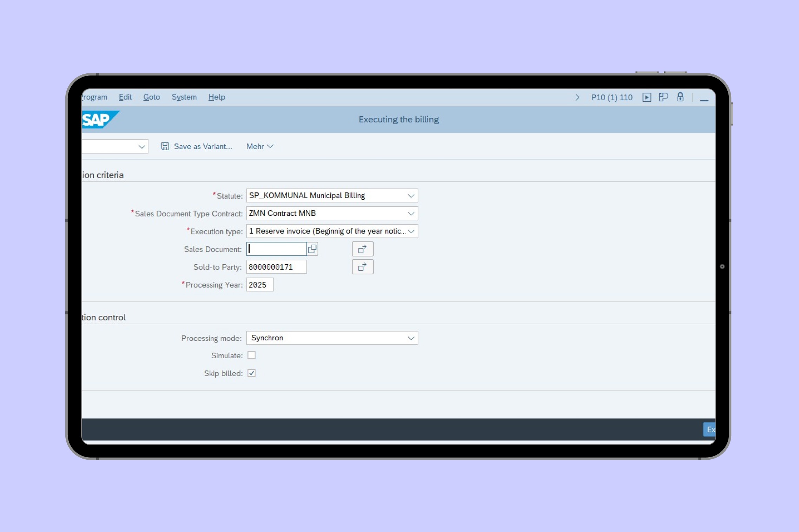Image resolution: width=799 pixels, height=532 pixels.
Task: Click the Processing Year input field
Action: point(259,285)
